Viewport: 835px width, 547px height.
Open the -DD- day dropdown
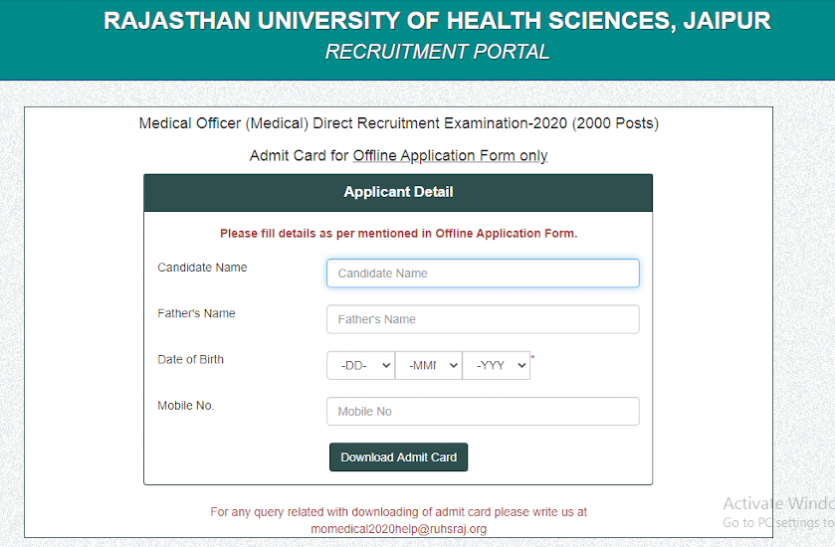pyautogui.click(x=361, y=365)
